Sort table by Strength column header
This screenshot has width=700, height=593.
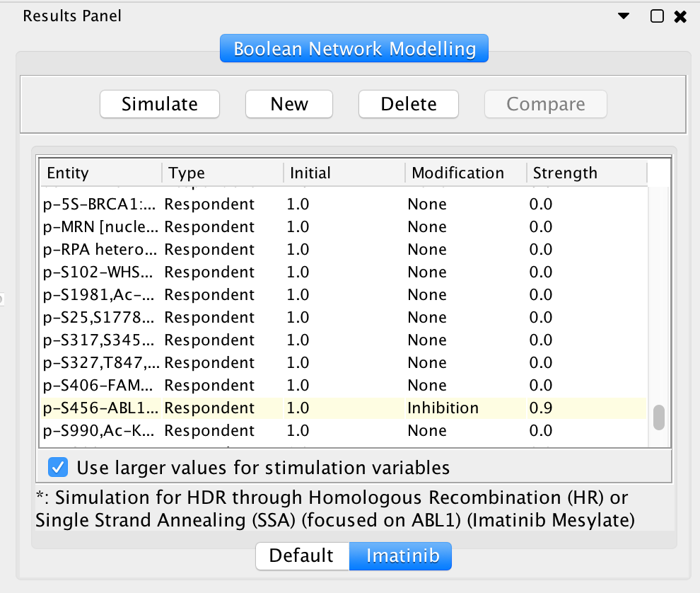coord(587,173)
